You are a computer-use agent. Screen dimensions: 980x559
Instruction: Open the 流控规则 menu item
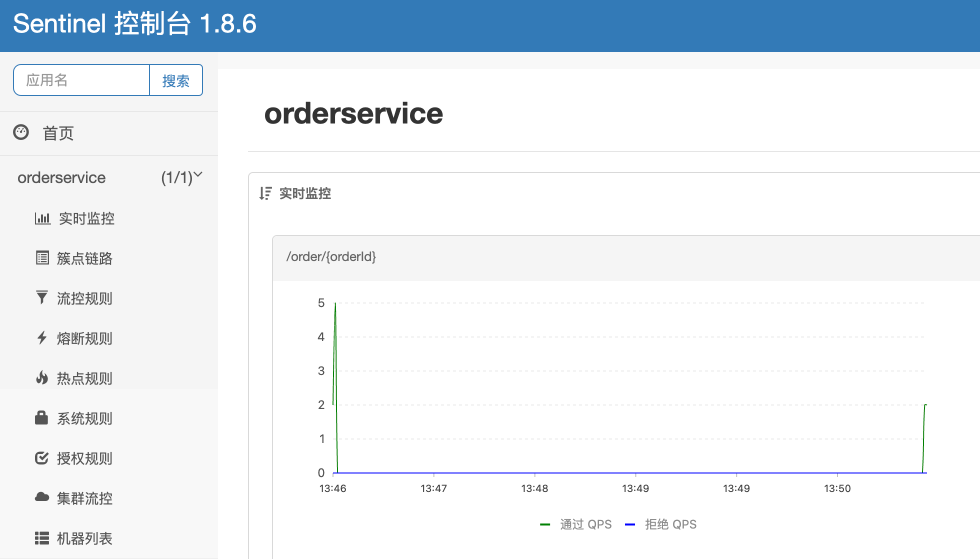84,298
